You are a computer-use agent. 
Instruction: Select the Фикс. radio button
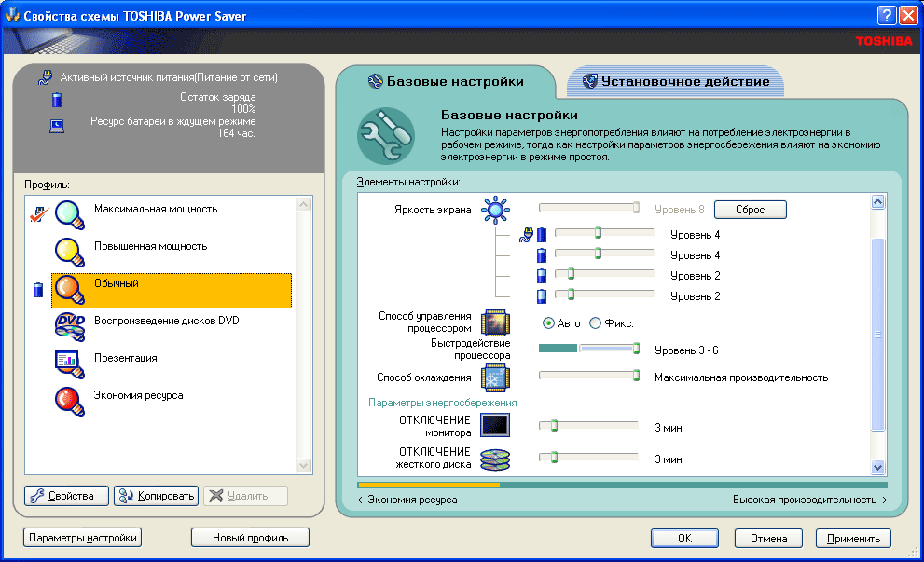(x=595, y=322)
